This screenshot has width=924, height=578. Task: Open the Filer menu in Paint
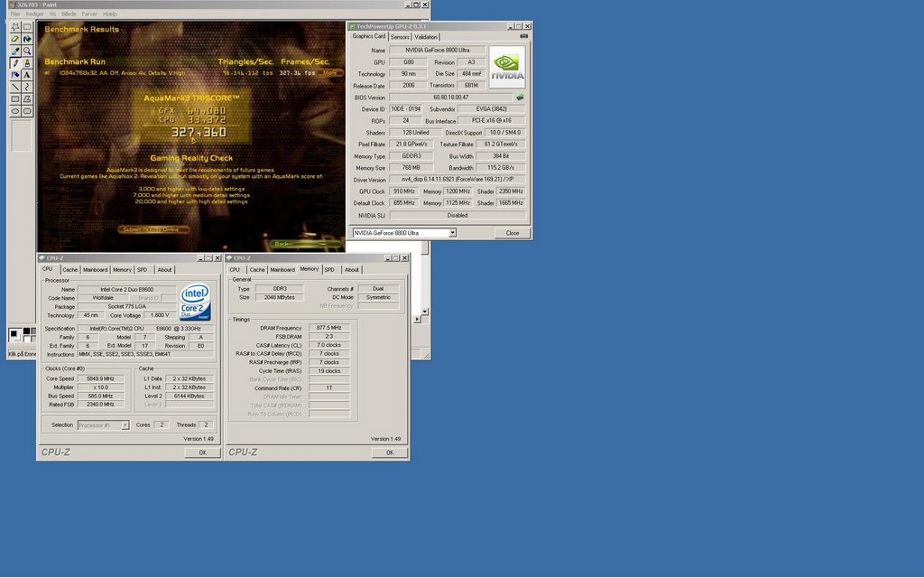(15, 14)
